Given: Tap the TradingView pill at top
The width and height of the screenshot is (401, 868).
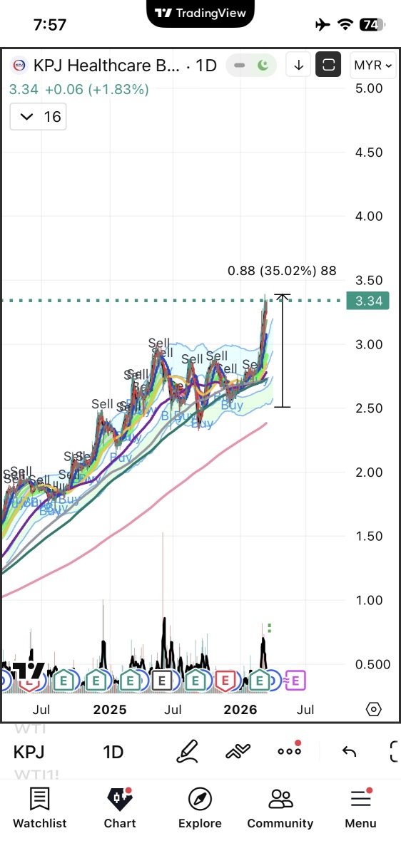Looking at the screenshot, I should pyautogui.click(x=200, y=13).
